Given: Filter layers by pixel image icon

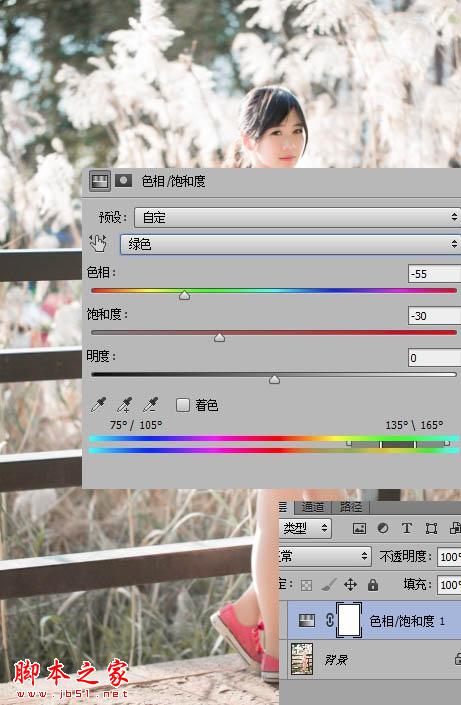Looking at the screenshot, I should pos(359,528).
